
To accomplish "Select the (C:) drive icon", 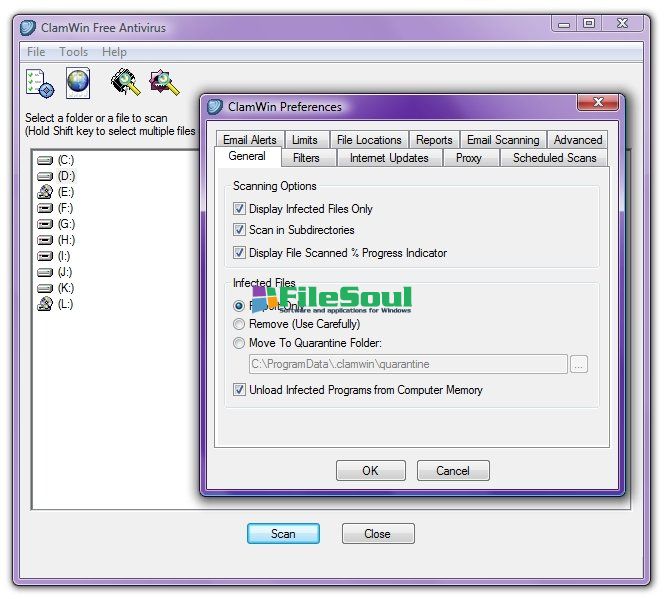I will point(45,160).
